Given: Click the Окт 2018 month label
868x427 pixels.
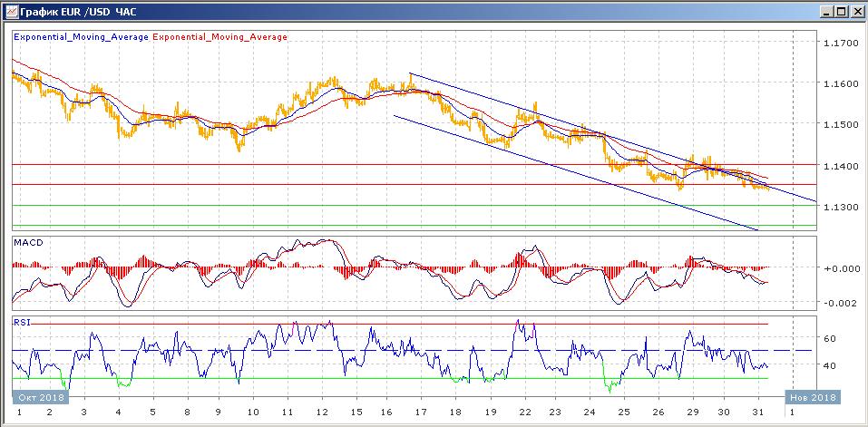Looking at the screenshot, I should [x=37, y=397].
